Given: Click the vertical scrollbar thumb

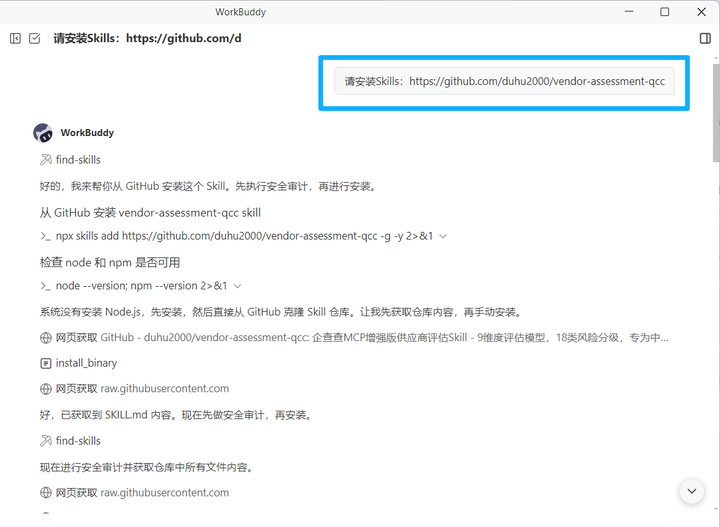Looking at the screenshot, I should pos(714,110).
